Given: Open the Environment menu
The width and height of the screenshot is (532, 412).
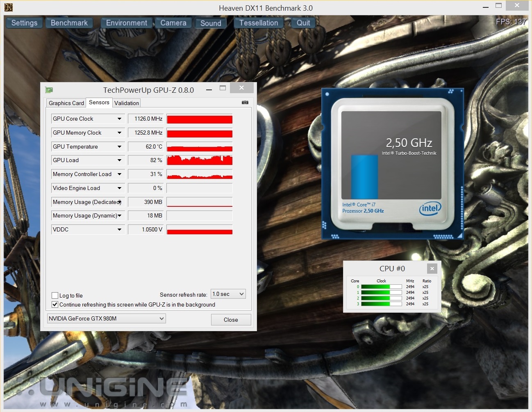Looking at the screenshot, I should (x=127, y=23).
